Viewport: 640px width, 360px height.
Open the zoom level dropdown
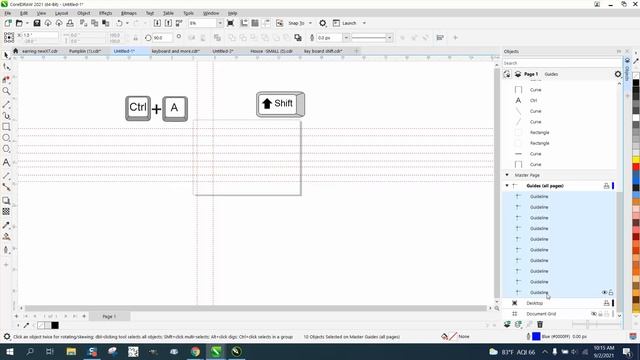tap(220, 23)
